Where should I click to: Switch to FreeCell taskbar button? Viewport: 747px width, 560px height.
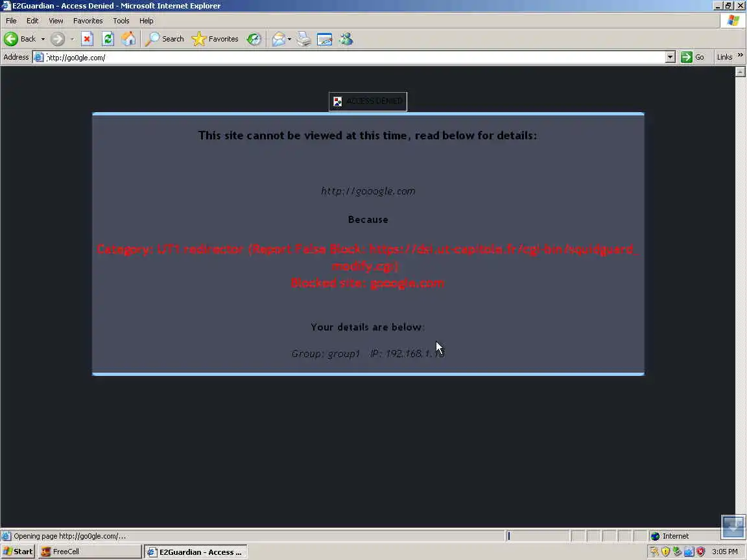tap(89, 552)
